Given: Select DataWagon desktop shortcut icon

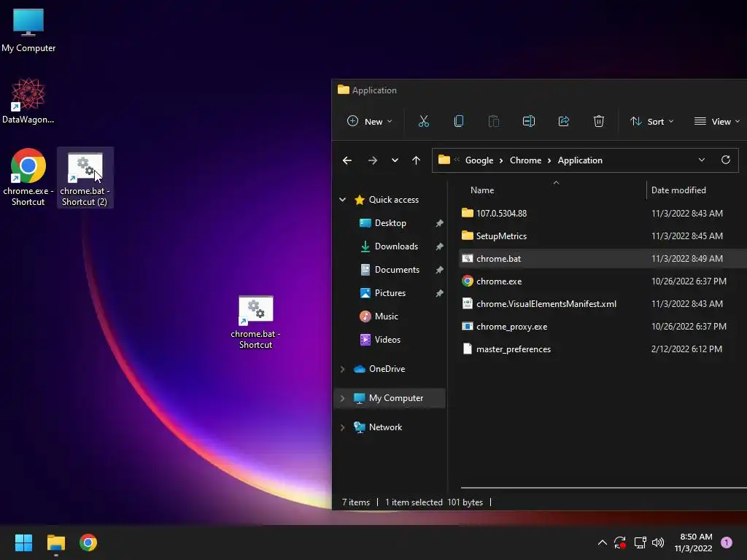Looking at the screenshot, I should click(28, 101).
